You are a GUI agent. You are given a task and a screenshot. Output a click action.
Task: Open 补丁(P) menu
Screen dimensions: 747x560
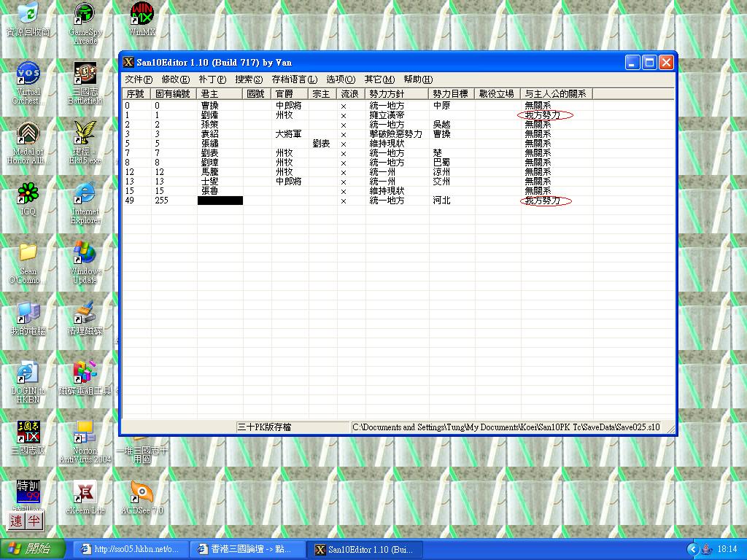[212, 79]
